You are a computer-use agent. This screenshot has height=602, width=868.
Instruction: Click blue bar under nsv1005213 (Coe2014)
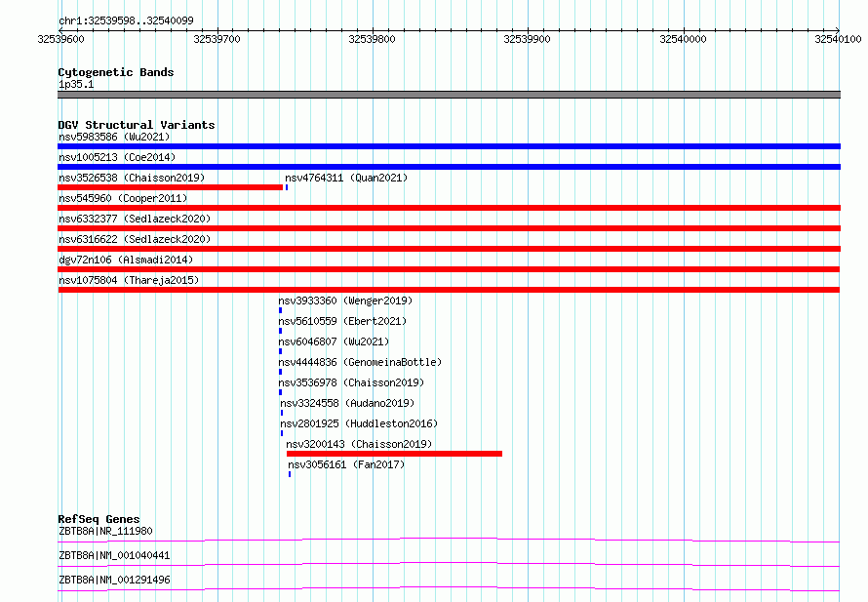click(x=449, y=167)
